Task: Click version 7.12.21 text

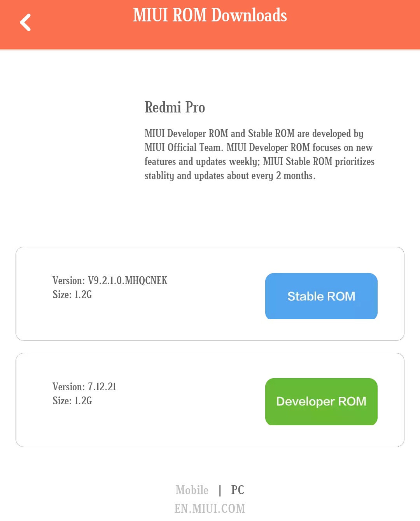Action: tap(84, 387)
